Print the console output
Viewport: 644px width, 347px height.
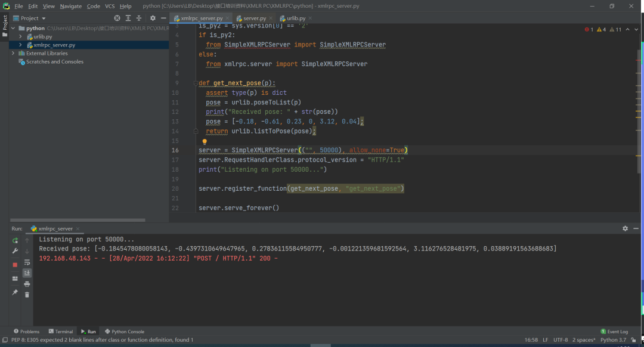point(27,284)
